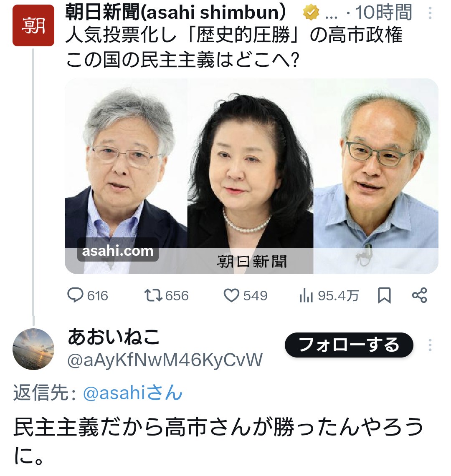
Task: Open the three-dot menu on あおいねこ's reply
Action: pyautogui.click(x=430, y=345)
